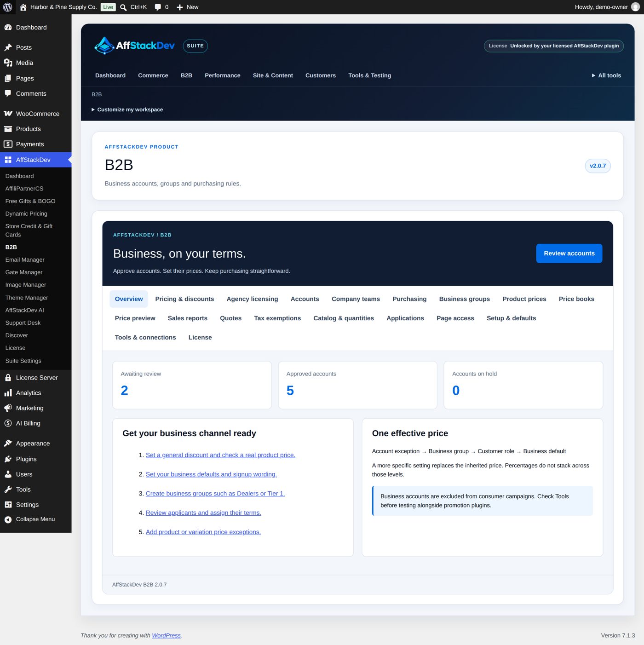This screenshot has width=644, height=645.
Task: Open Support Desk in the submenu
Action: tap(23, 323)
